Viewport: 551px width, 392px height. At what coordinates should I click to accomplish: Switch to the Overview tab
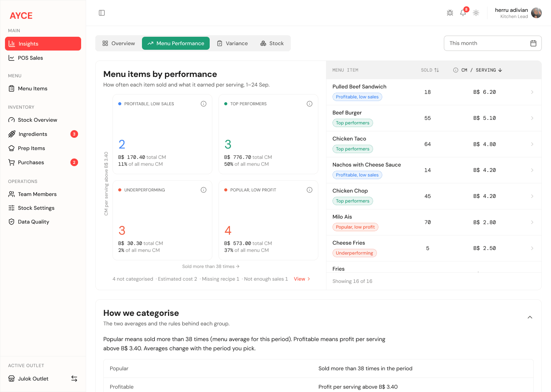tap(119, 43)
